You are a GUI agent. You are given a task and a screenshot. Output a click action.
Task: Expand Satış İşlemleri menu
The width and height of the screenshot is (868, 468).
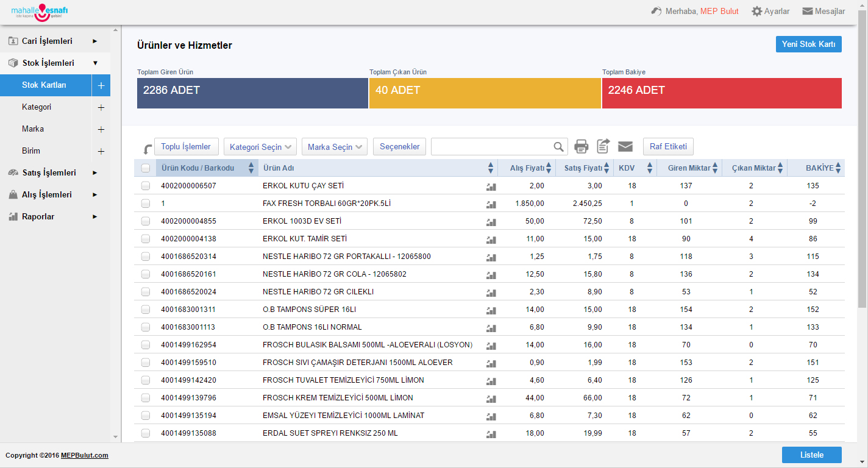point(55,173)
